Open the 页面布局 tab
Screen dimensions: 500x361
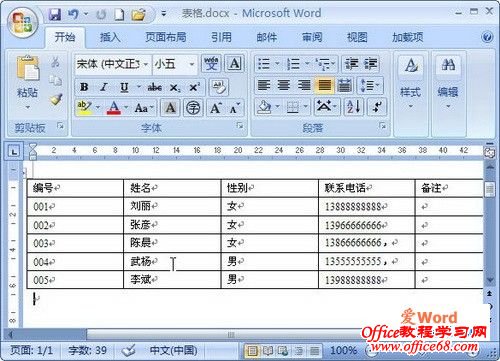[x=166, y=37]
